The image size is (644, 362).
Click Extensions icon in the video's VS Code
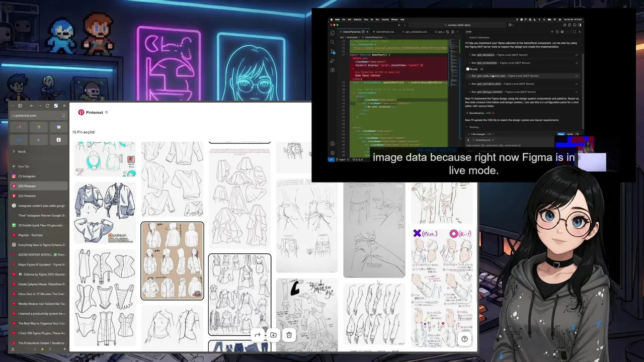[x=332, y=70]
